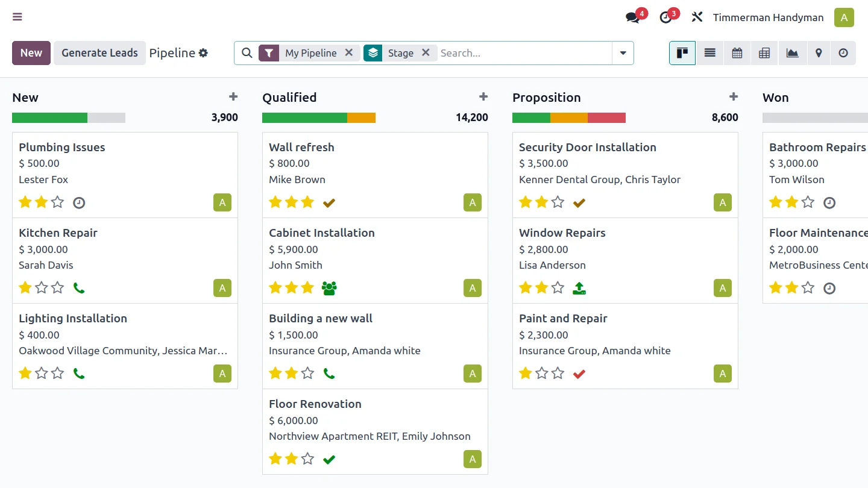868x488 pixels.
Task: Set third star priority on Window Repairs
Action: pyautogui.click(x=558, y=287)
